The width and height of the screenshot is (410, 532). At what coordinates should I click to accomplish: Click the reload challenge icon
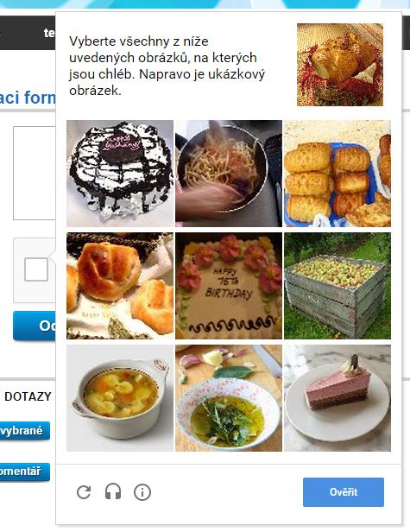click(x=84, y=492)
